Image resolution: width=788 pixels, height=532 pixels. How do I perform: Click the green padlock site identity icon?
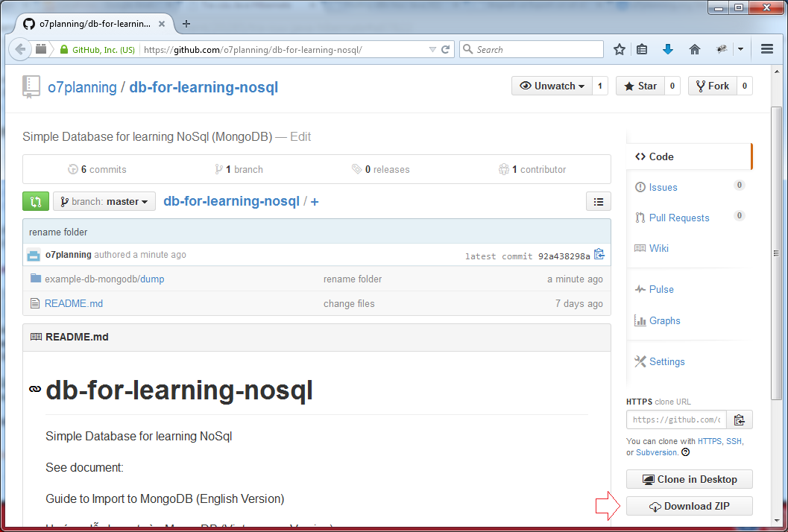64,49
